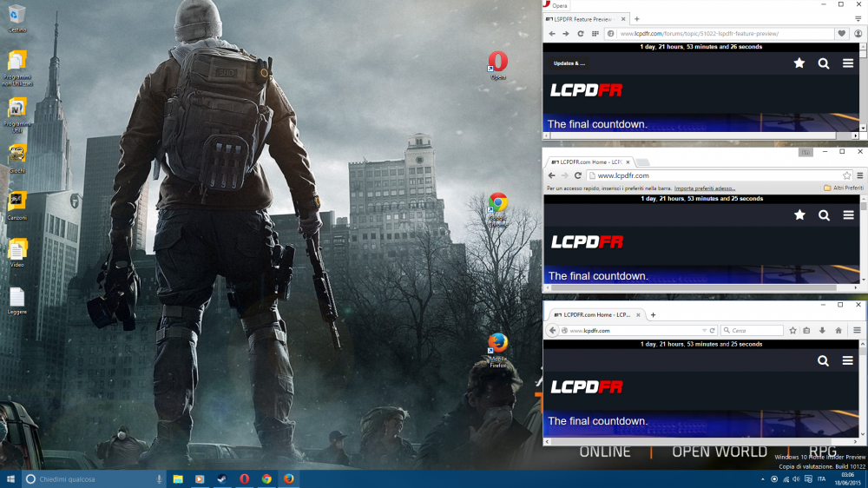Click the Back arrow in Opera
The image size is (868, 488).
pyautogui.click(x=552, y=34)
